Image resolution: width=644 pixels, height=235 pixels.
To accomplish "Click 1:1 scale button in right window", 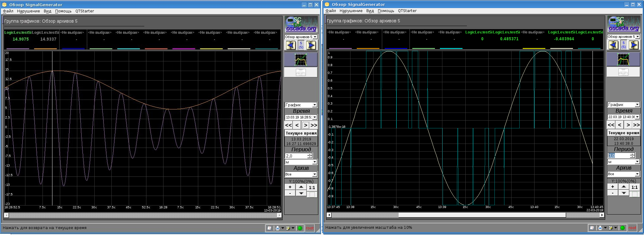I will (x=634, y=187).
